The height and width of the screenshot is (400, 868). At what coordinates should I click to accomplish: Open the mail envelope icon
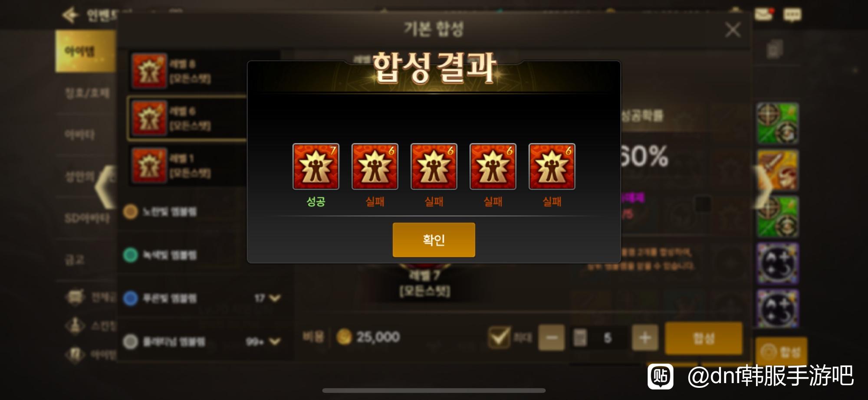pyautogui.click(x=764, y=14)
